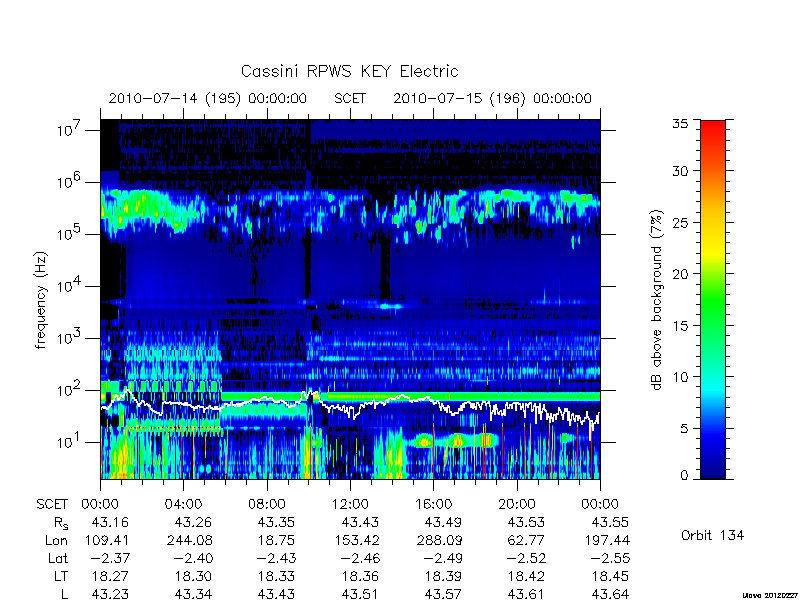Click the 'Lon' row label

coord(56,540)
